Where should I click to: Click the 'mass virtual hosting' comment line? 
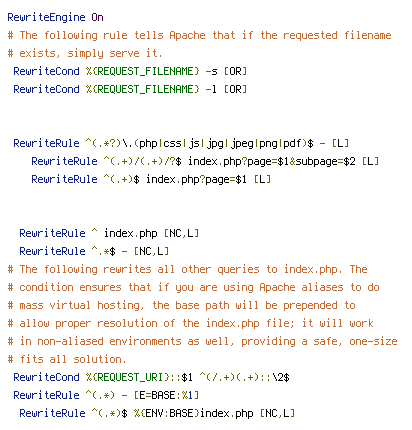tap(182, 305)
